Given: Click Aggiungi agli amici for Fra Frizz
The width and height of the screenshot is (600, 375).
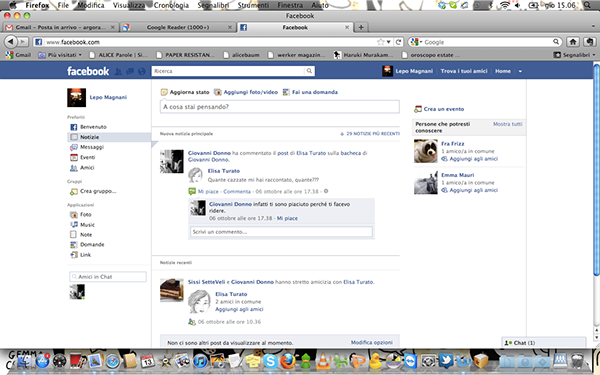Looking at the screenshot, I should (473, 159).
